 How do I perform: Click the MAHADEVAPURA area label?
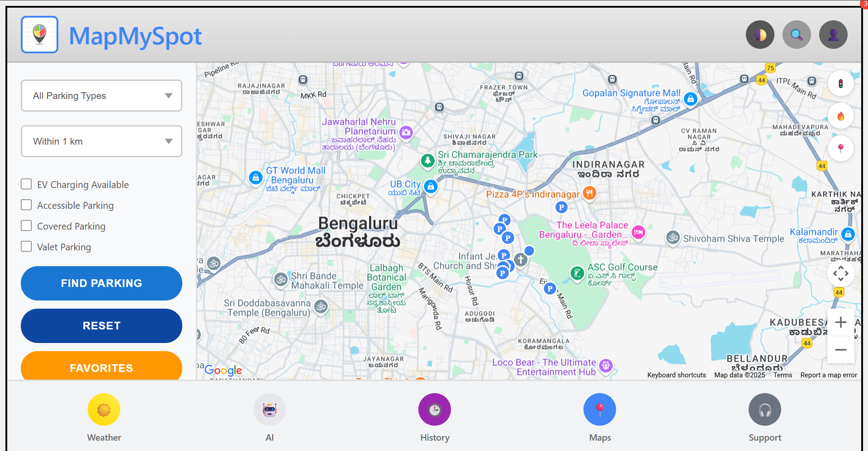coord(800,130)
